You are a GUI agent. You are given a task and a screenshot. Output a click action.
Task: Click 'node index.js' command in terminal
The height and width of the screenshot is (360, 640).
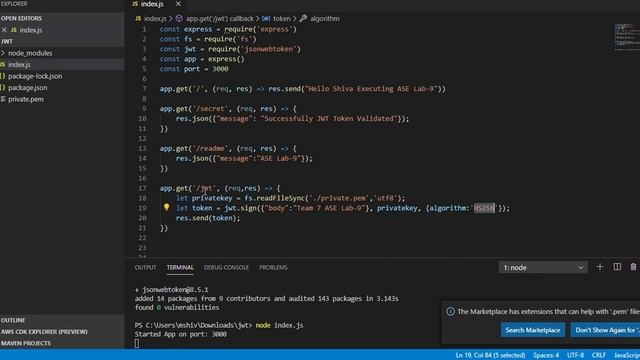(x=279, y=325)
